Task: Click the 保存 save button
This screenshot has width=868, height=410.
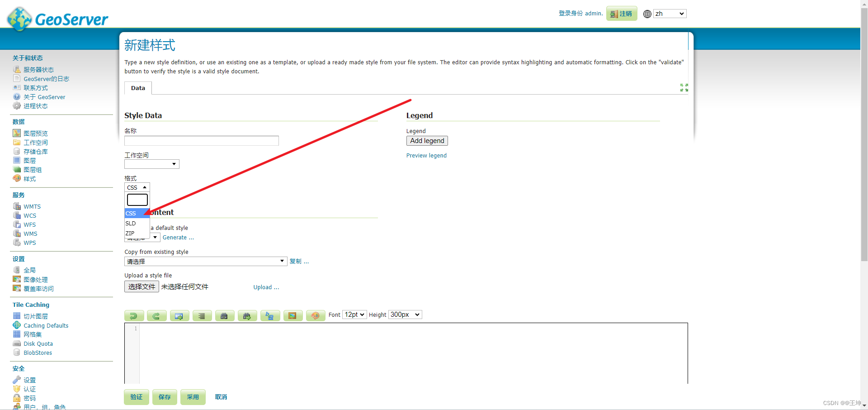Action: tap(165, 397)
